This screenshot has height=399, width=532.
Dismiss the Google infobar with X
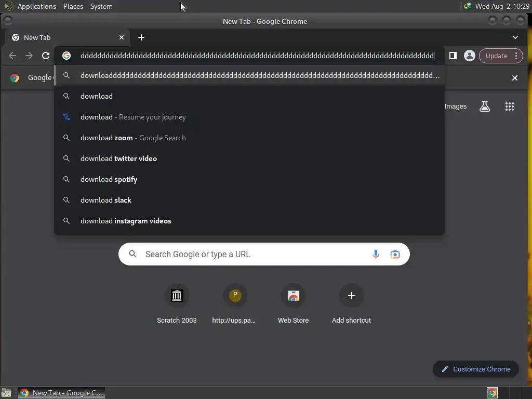click(515, 78)
